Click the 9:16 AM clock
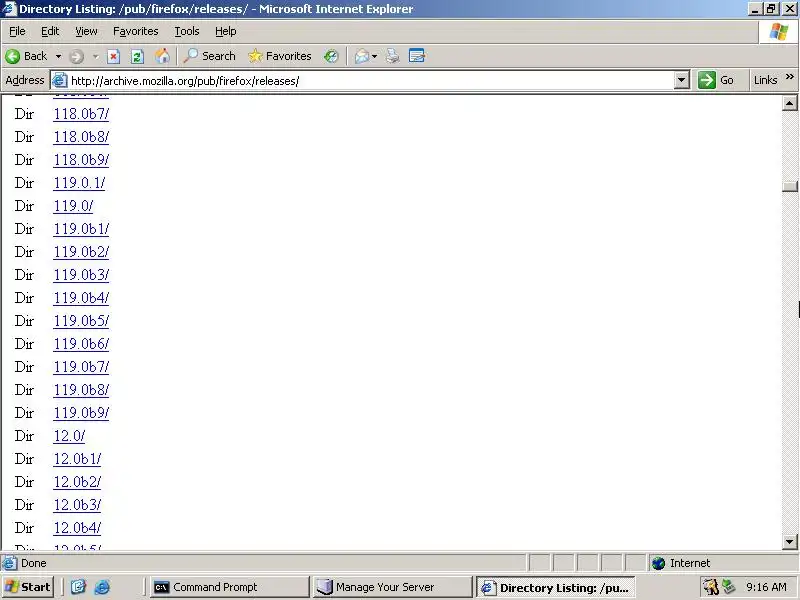 pyautogui.click(x=766, y=587)
